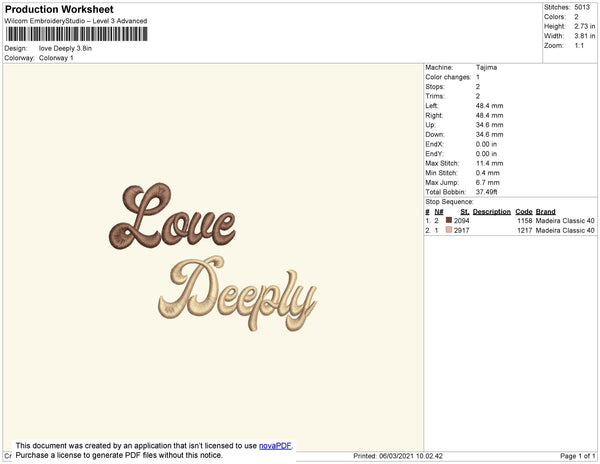Viewport: 600px width, 464px height.
Task: Click the 'Production Worksheet' heading
Action: click(x=59, y=10)
